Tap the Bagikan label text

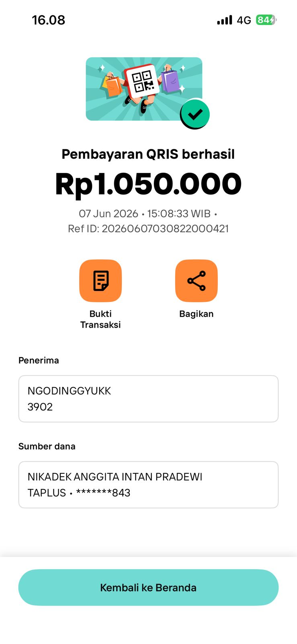point(196,314)
